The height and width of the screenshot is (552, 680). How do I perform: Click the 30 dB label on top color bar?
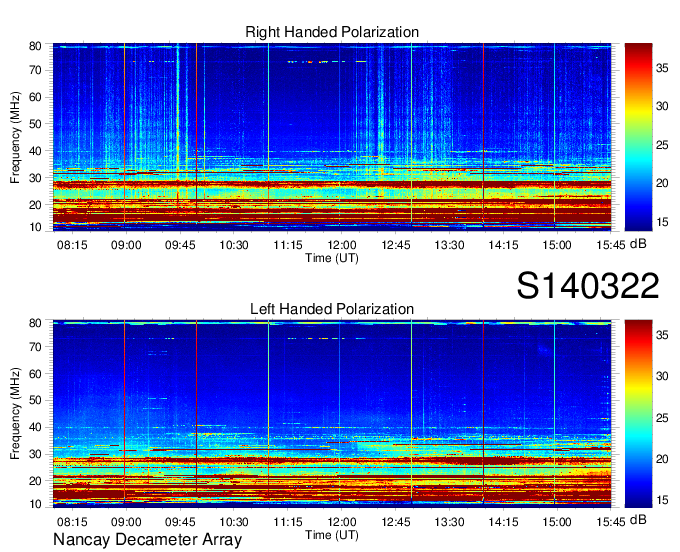(x=662, y=106)
